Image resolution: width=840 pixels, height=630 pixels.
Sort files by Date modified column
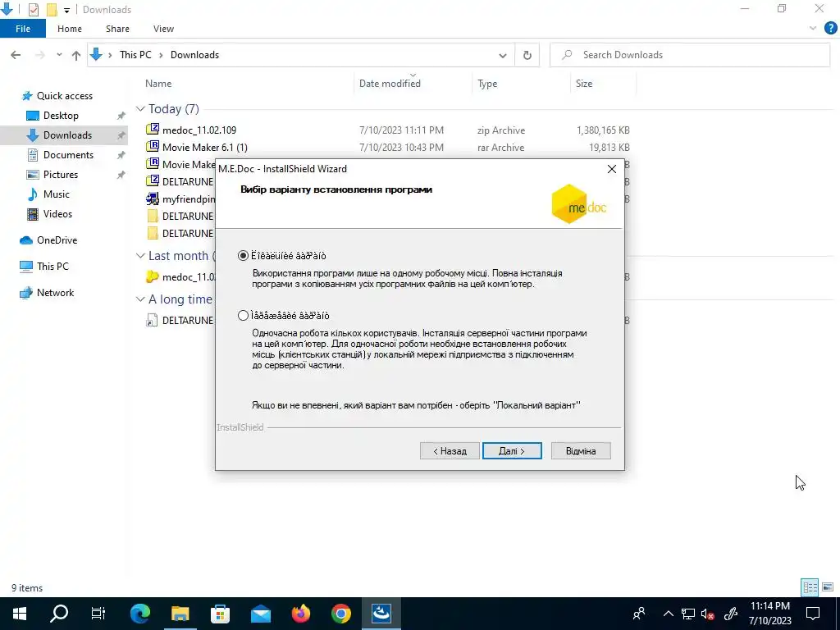coord(390,84)
